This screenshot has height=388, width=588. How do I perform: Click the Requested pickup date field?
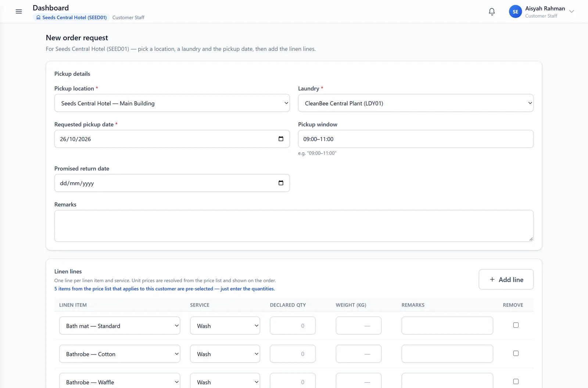click(172, 139)
